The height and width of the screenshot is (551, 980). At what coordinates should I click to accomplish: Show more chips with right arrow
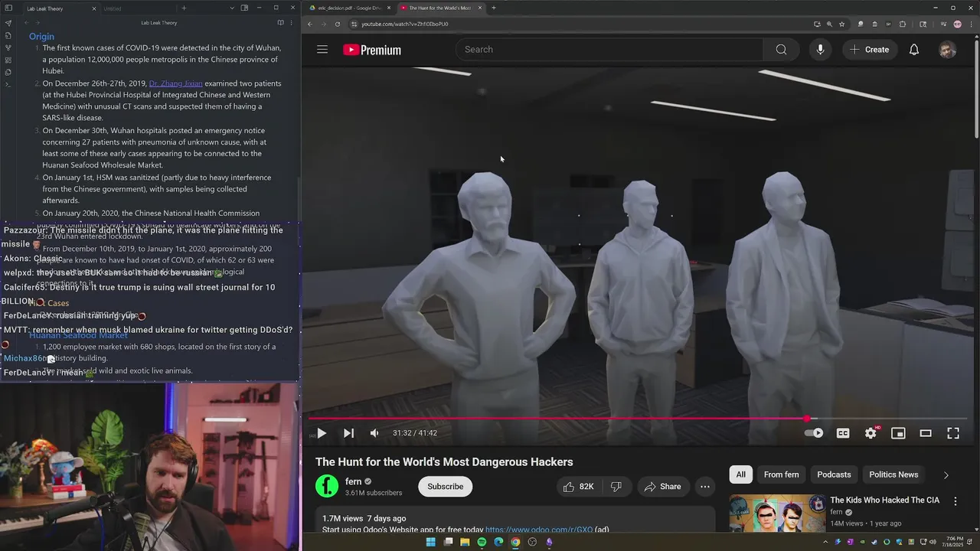(x=946, y=474)
